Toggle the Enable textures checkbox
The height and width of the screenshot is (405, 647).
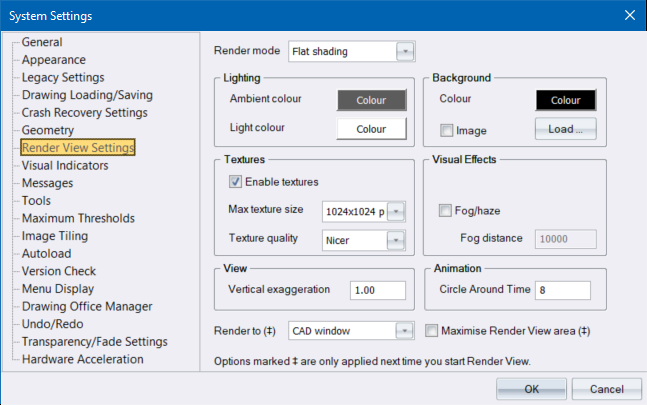pos(236,182)
